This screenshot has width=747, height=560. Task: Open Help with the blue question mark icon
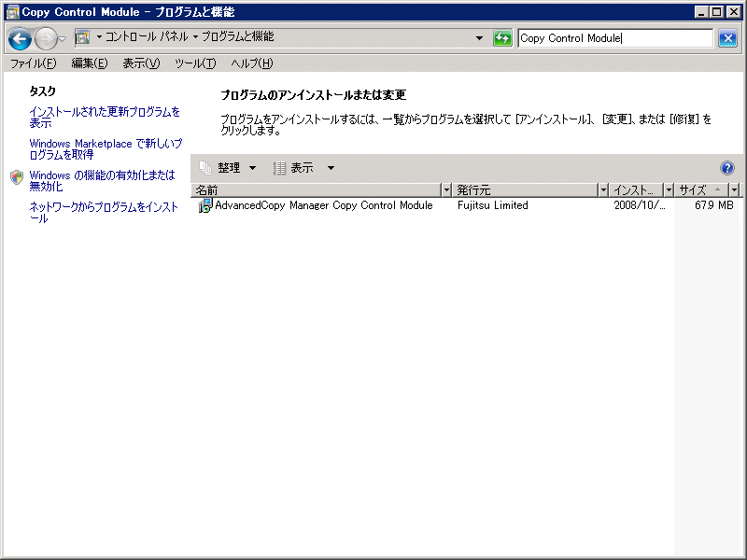point(727,168)
